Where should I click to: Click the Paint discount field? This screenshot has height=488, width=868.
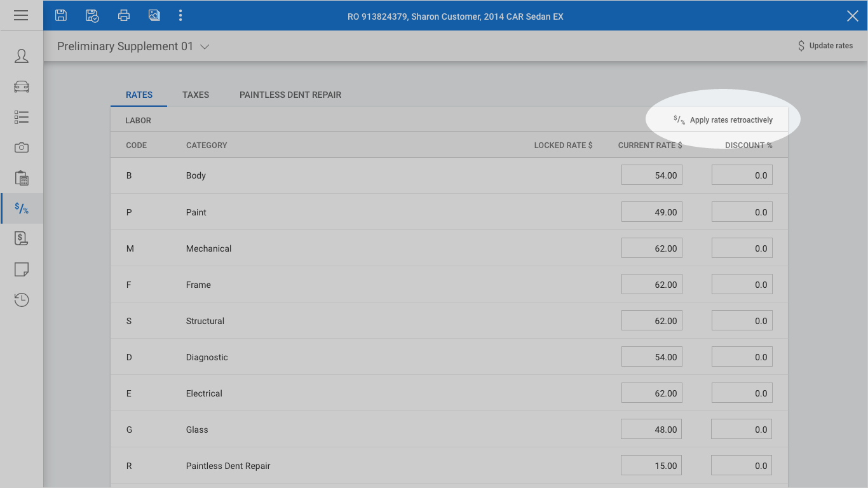(742, 212)
